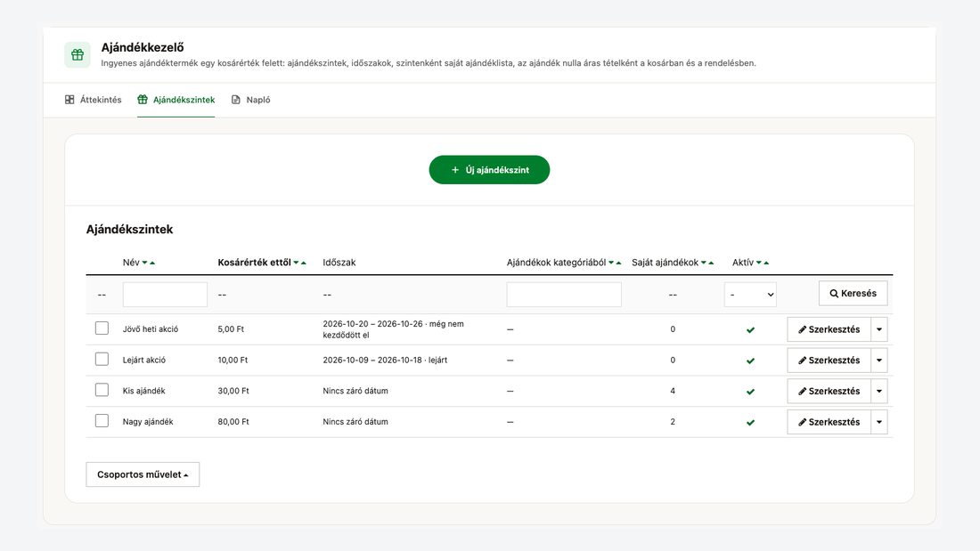Click the Ajándékszintek section heading
980x551 pixels.
[129, 230]
